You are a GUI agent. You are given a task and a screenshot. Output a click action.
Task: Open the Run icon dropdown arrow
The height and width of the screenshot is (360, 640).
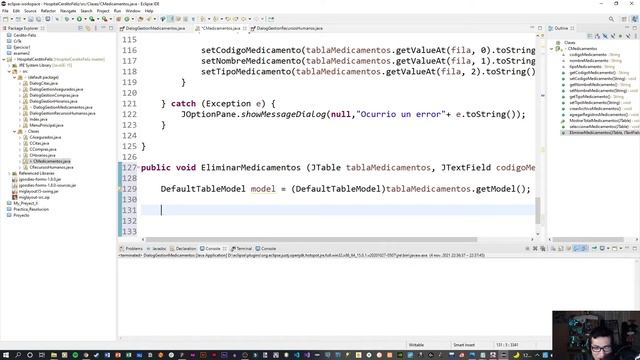point(85,19)
